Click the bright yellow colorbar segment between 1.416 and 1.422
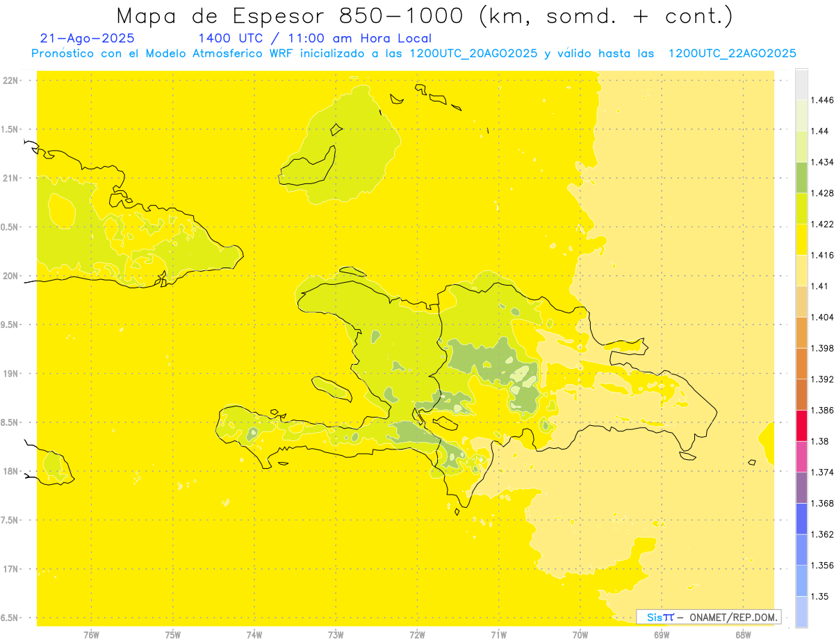This screenshot has width=834, height=644. [801, 239]
